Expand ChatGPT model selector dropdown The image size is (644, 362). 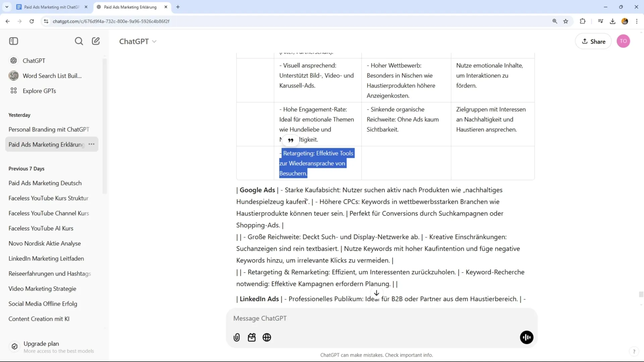click(x=138, y=41)
